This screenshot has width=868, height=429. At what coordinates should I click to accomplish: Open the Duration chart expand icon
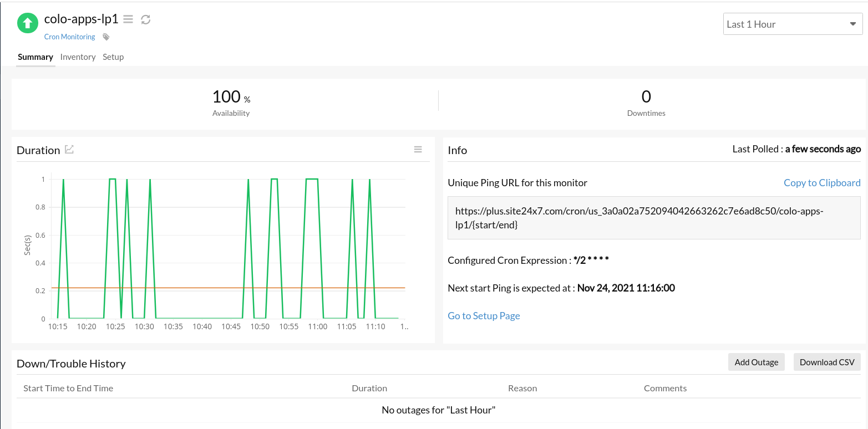click(69, 149)
